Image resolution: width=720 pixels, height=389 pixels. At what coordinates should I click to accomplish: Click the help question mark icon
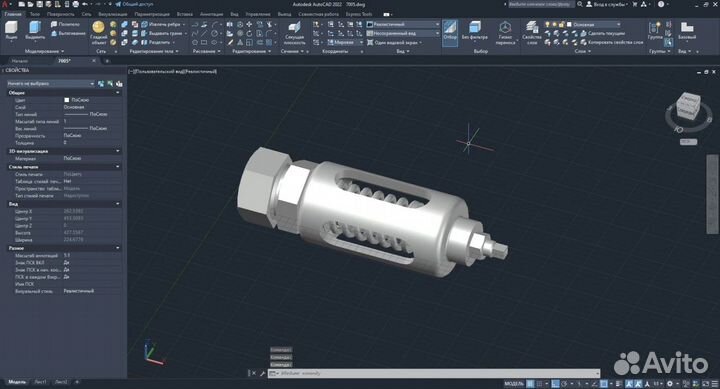click(x=661, y=4)
